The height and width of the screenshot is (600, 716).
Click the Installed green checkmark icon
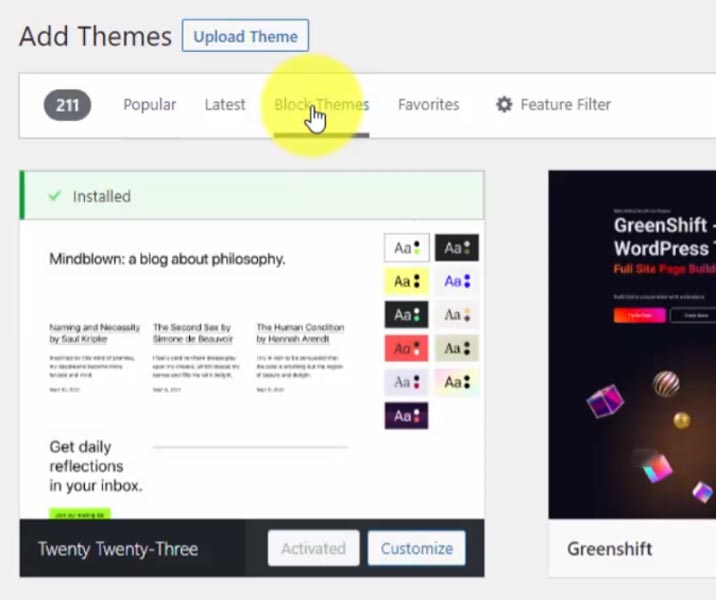click(x=55, y=196)
